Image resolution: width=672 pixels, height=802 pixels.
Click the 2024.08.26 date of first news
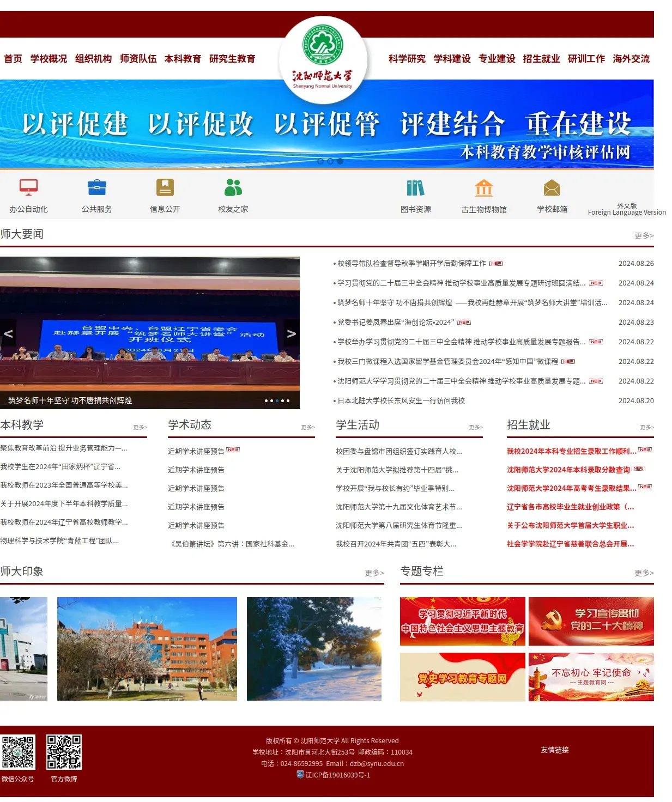tap(636, 263)
